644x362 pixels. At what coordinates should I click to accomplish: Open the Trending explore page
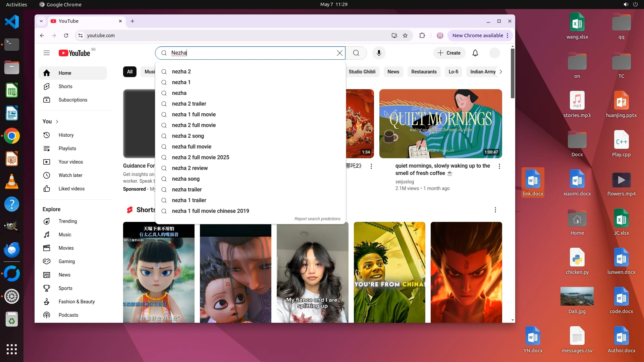(67, 221)
